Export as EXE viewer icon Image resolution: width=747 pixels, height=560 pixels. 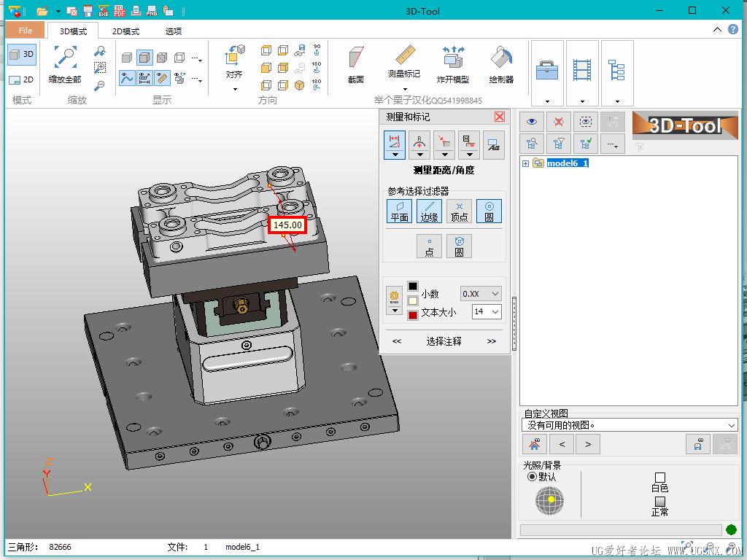pos(104,11)
